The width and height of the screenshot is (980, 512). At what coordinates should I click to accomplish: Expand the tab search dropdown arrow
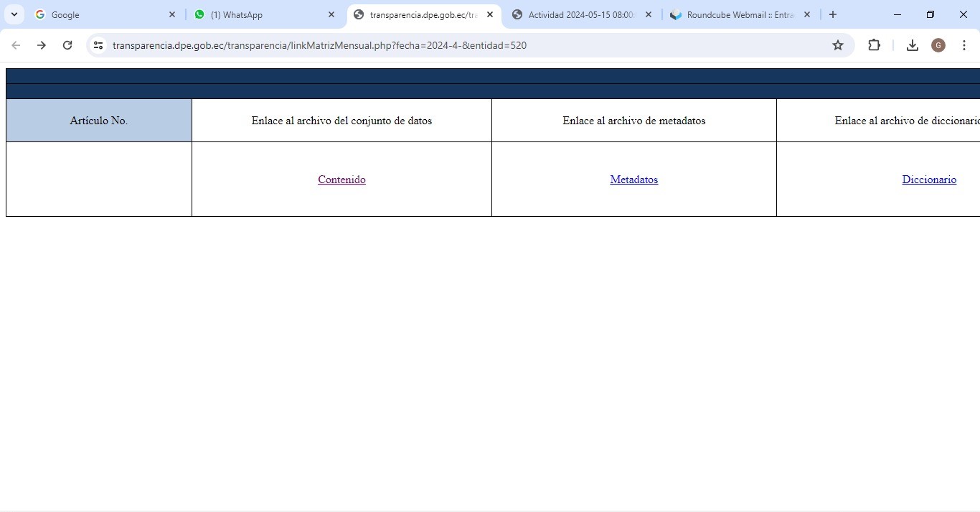tap(14, 14)
